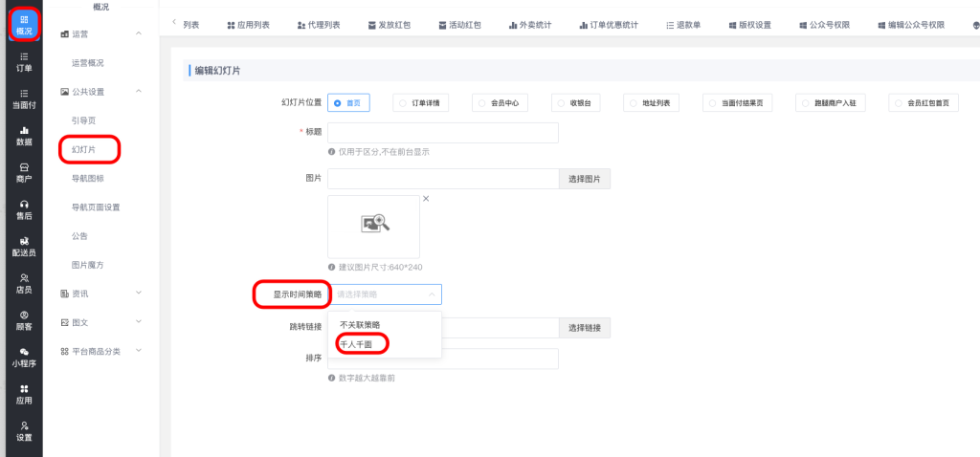Select the 订单详情 slide position radio
The image size is (980, 457).
426,103
